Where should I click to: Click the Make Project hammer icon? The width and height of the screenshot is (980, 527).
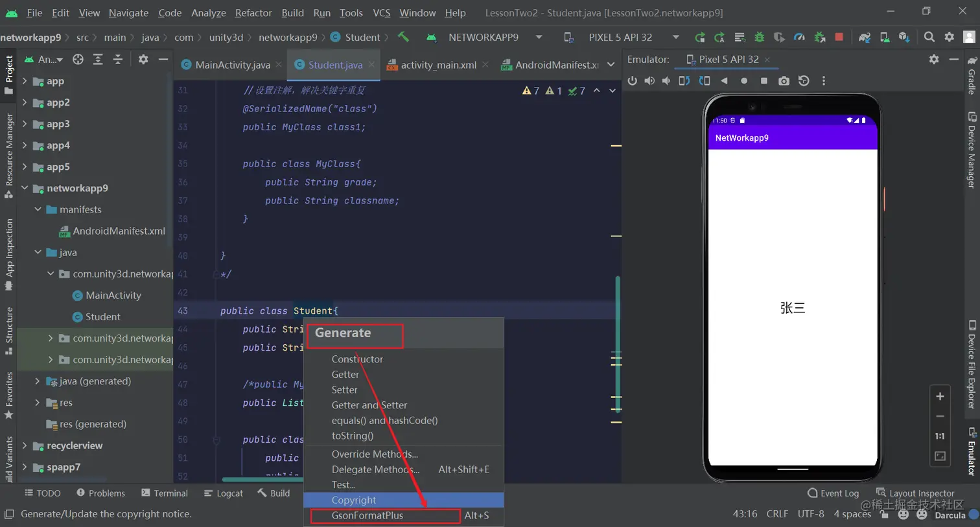tap(404, 37)
